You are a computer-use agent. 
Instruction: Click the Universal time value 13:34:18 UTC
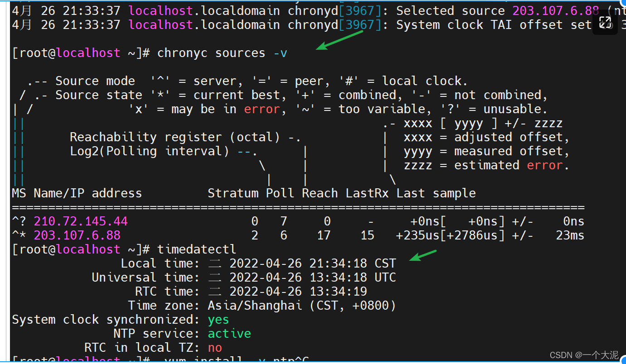point(352,278)
